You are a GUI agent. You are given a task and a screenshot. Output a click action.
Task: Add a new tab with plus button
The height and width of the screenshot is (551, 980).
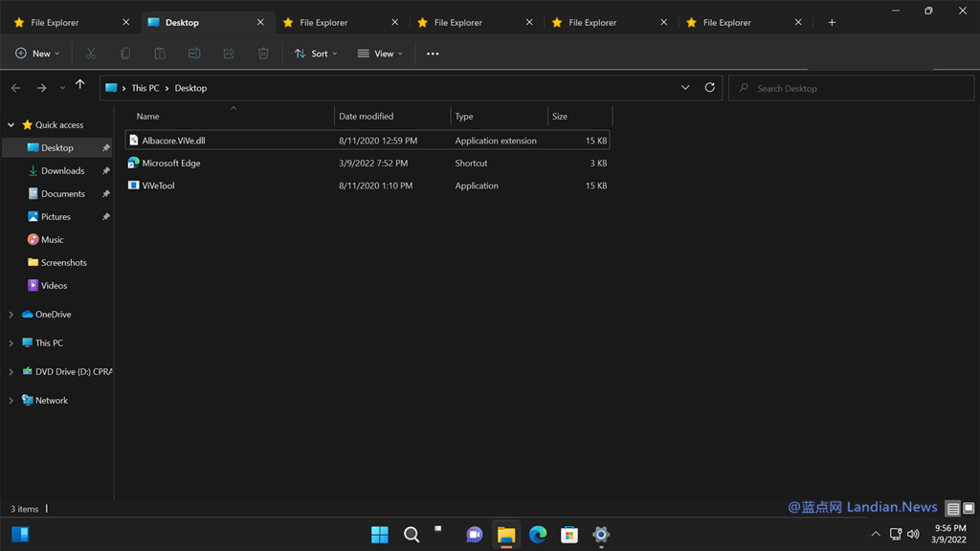[x=832, y=22]
